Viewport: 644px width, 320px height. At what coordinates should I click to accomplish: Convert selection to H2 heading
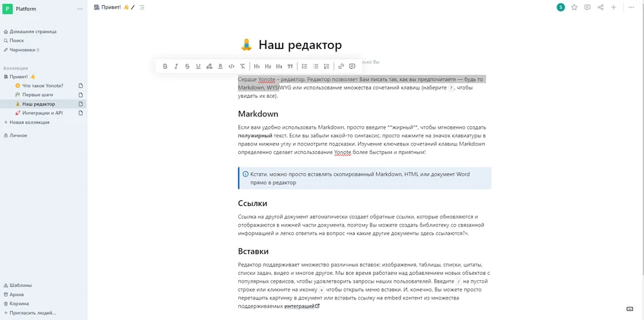(268, 66)
